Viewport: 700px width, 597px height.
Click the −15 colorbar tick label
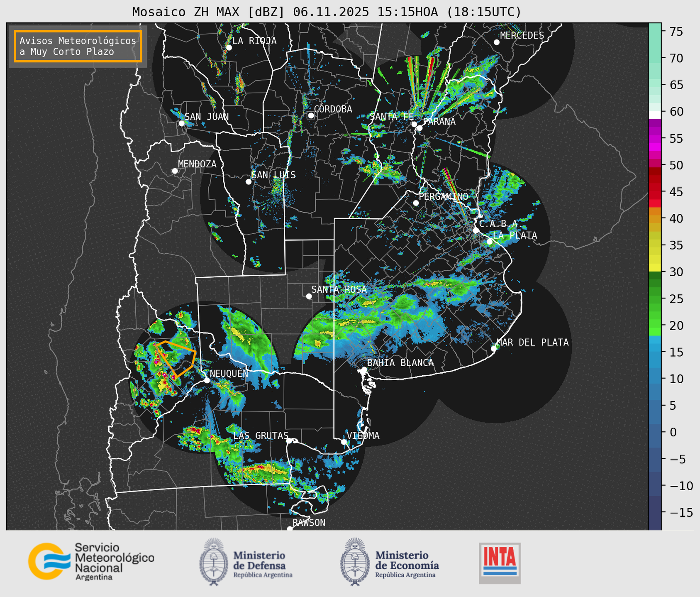(680, 512)
